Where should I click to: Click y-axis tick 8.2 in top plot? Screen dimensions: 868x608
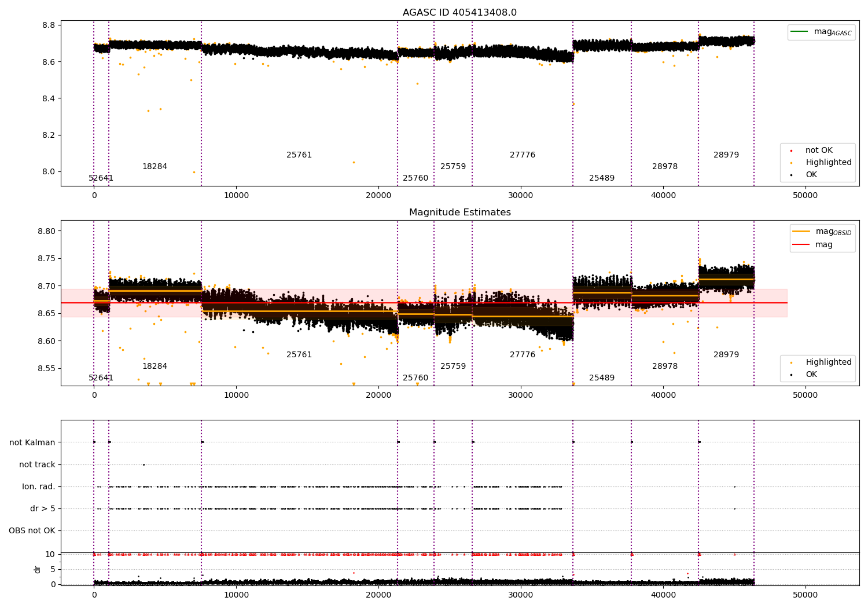click(x=49, y=135)
